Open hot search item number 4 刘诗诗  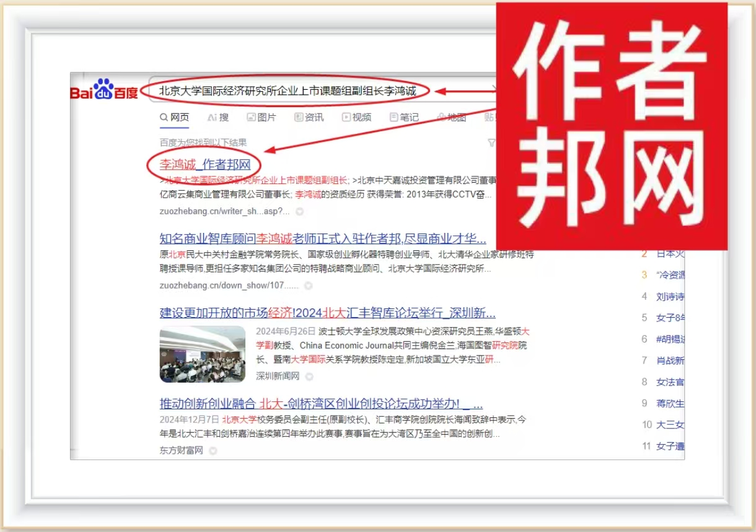click(670, 296)
